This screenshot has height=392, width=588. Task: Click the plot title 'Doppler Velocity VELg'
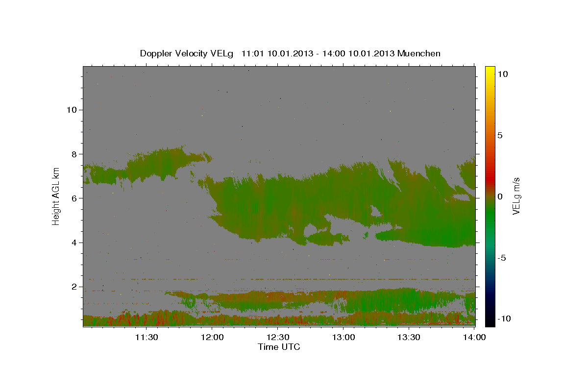(x=188, y=53)
